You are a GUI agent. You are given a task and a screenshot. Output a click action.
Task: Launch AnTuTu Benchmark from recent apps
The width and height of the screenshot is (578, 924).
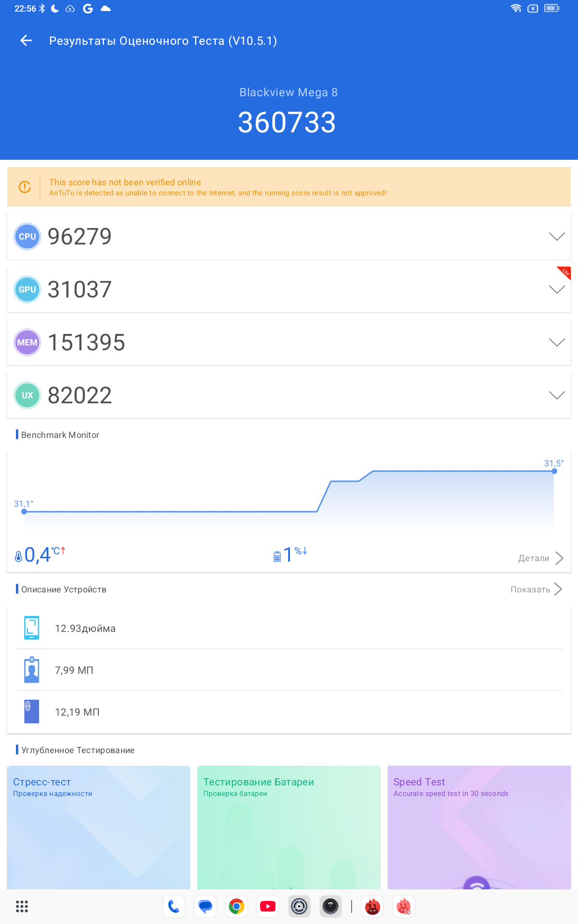373,907
